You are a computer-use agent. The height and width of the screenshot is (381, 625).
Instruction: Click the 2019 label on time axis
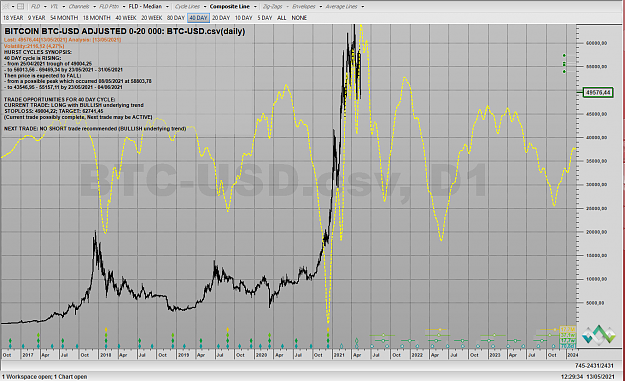tap(183, 355)
